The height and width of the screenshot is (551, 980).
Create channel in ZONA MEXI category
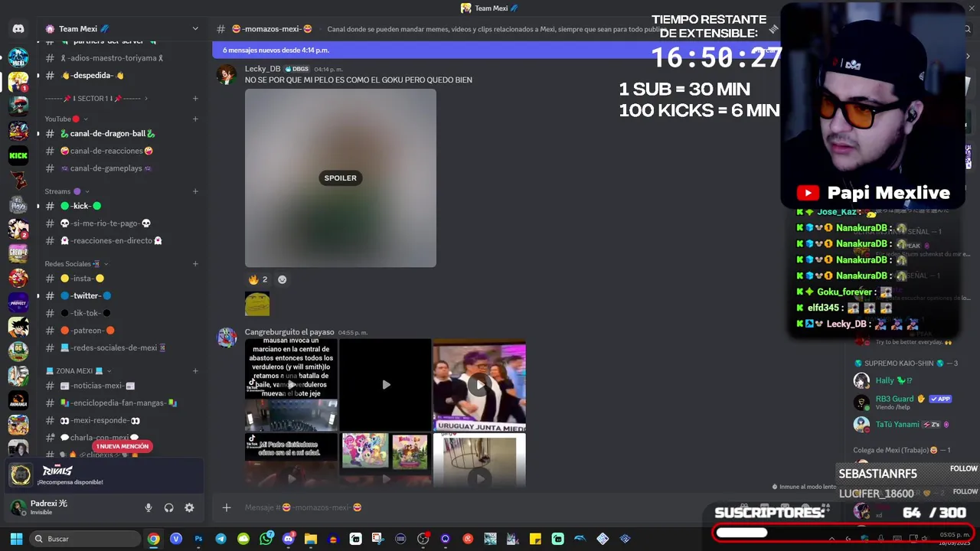[x=195, y=371]
